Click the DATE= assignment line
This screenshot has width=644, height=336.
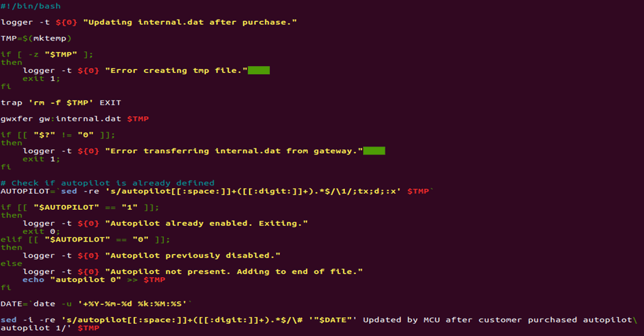(x=97, y=304)
